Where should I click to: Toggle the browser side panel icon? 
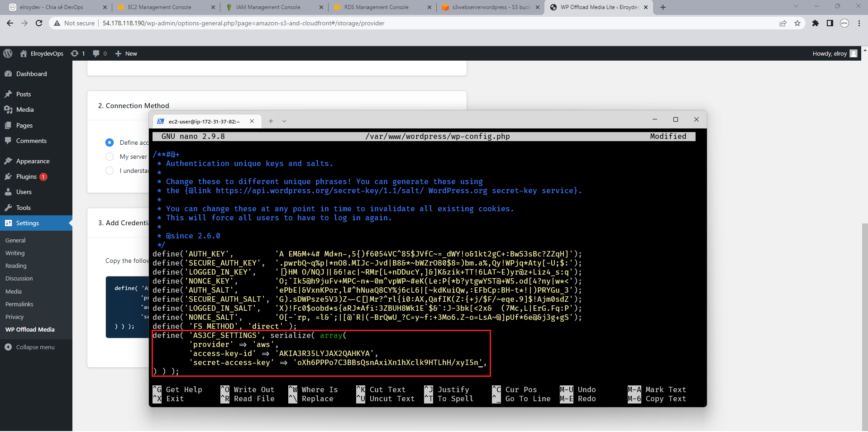tap(830, 23)
